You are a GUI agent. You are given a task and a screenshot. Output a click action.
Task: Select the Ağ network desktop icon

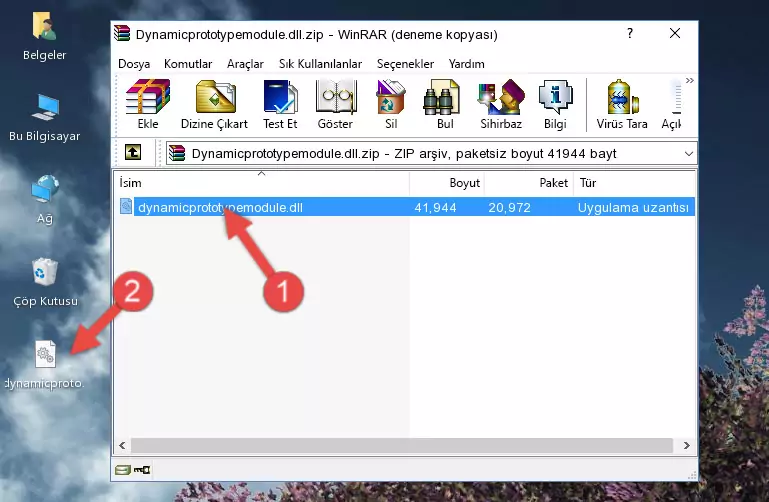point(45,200)
